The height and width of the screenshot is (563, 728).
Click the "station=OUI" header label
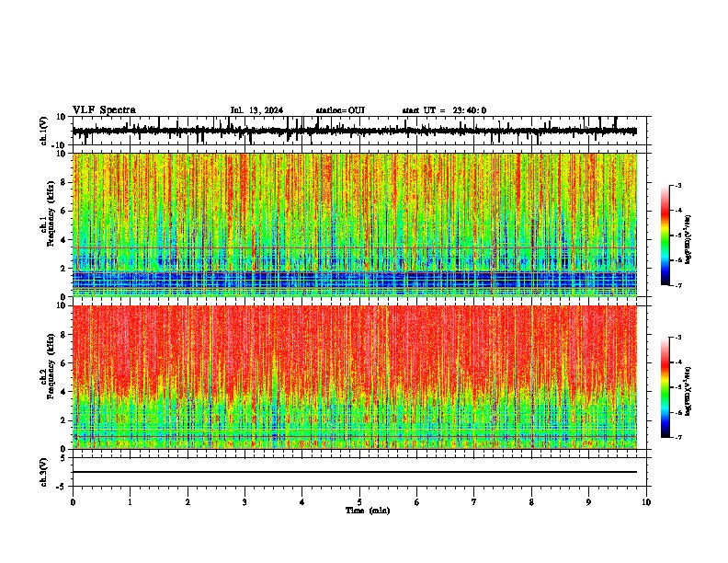[340, 110]
